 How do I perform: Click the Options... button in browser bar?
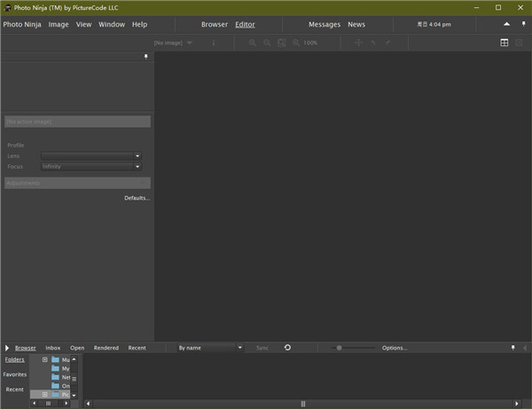(395, 348)
